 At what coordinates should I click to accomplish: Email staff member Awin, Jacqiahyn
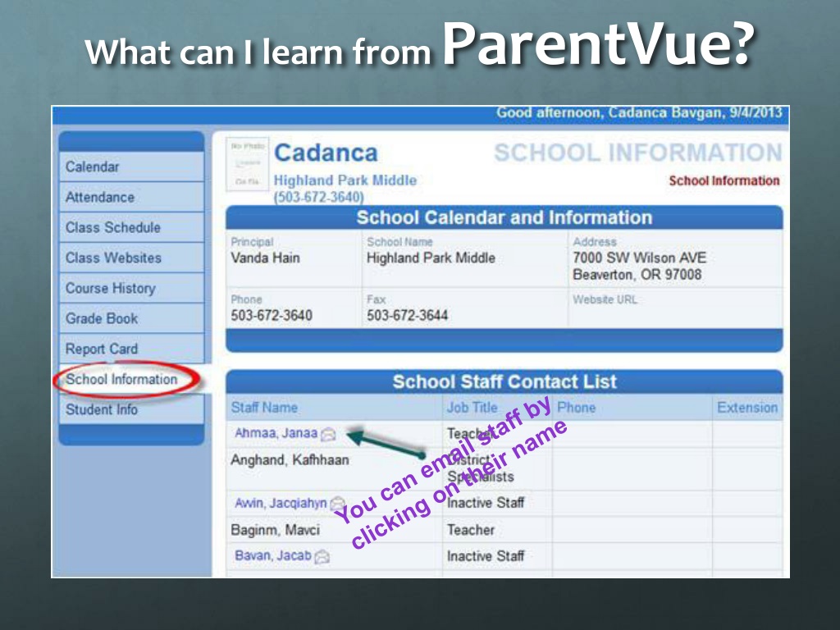[281, 503]
